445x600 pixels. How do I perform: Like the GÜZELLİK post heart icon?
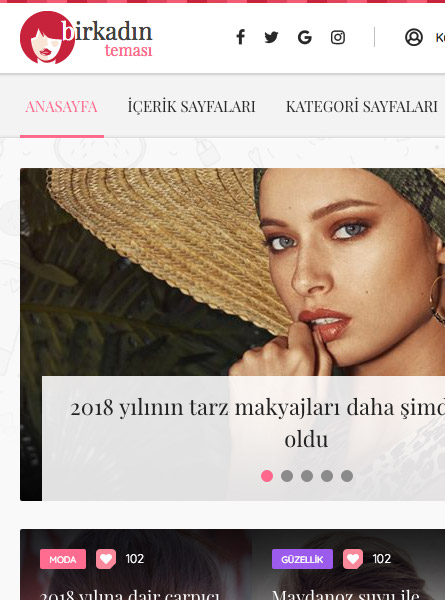point(353,559)
